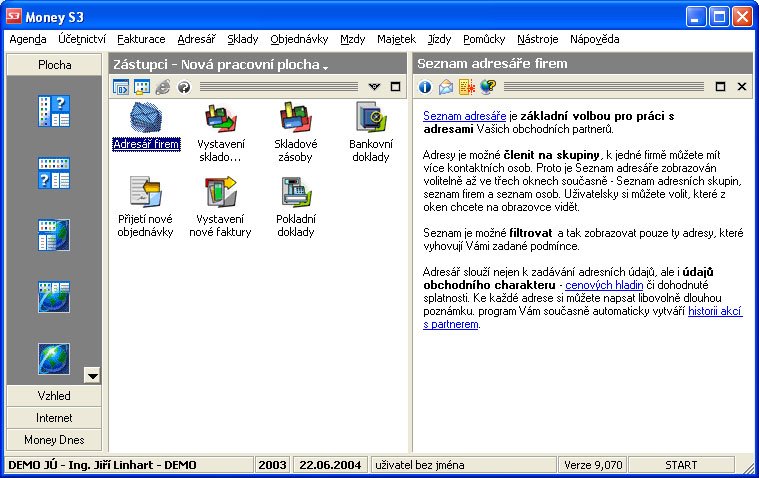Click the envelope mail icon in help panel
The image size is (759, 478).
446,87
